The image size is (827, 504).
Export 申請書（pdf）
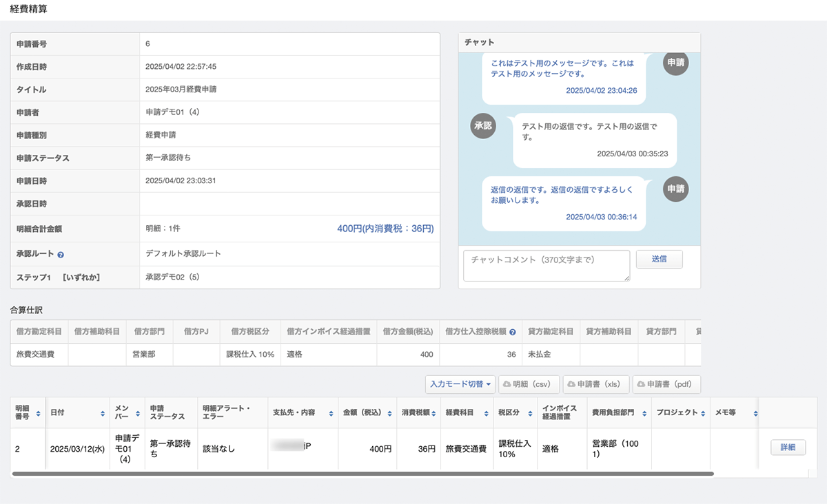666,384
